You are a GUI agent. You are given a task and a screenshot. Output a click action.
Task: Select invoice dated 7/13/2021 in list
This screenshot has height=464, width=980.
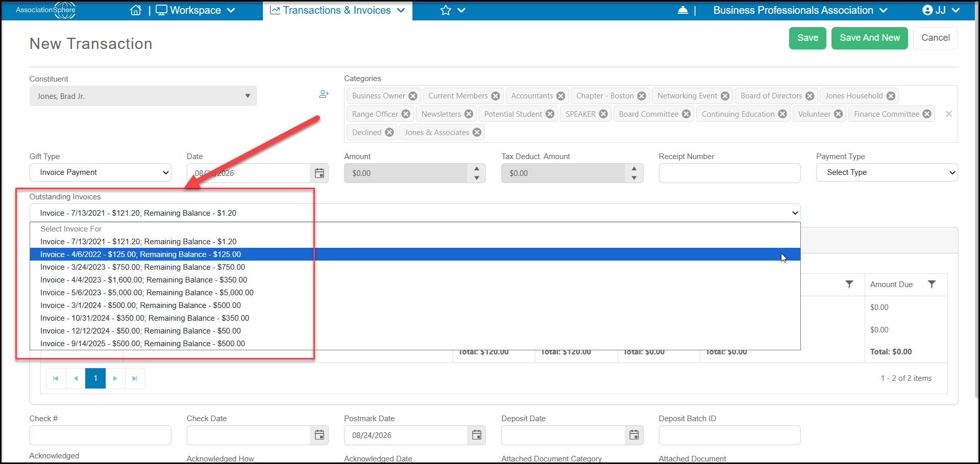415,242
